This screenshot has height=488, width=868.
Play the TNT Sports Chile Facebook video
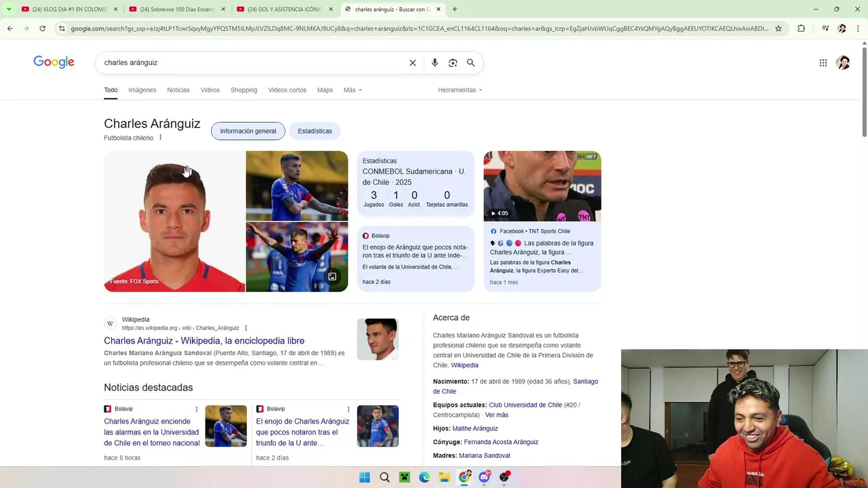pyautogui.click(x=542, y=186)
